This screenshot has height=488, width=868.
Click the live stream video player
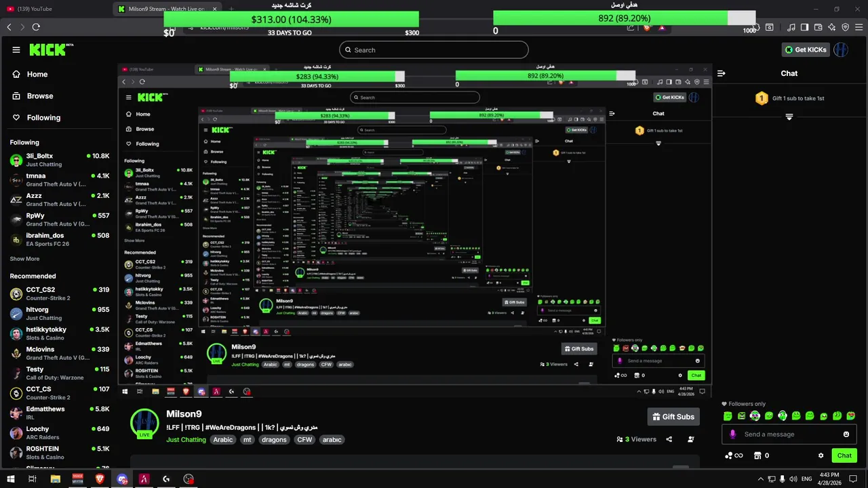pyautogui.click(x=415, y=230)
